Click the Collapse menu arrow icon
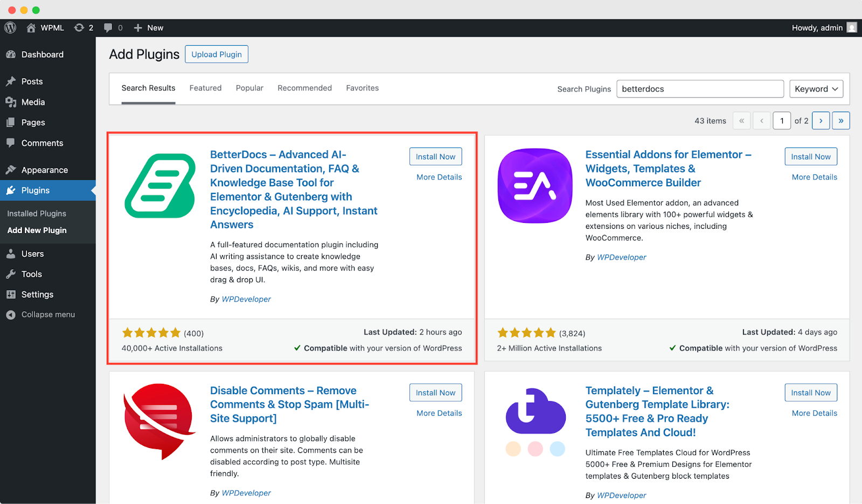 [11, 314]
